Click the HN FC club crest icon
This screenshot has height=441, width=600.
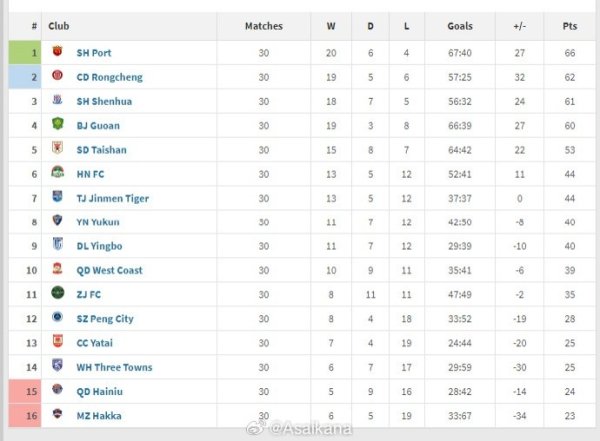57,174
